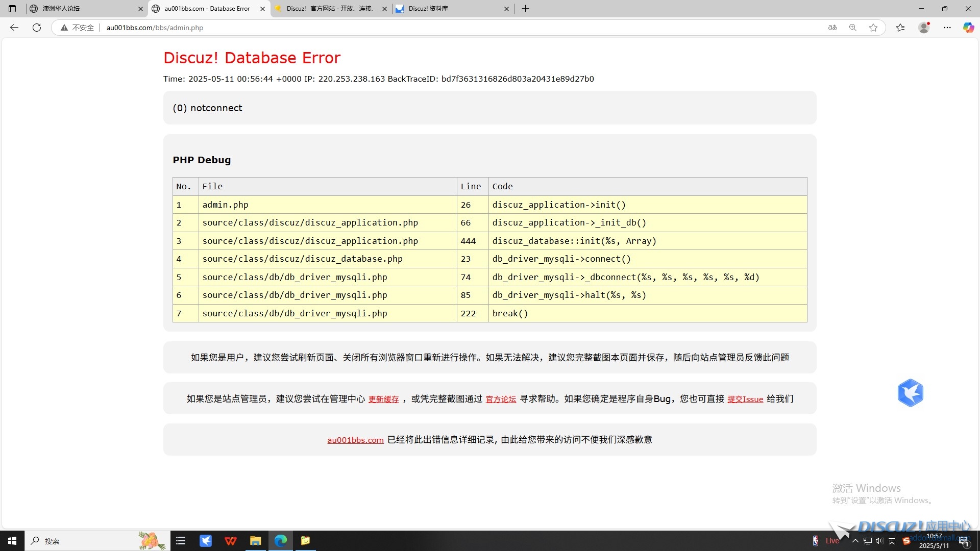The image size is (980, 551).
Task: Click the floating blue bird assistant icon
Action: (x=910, y=393)
